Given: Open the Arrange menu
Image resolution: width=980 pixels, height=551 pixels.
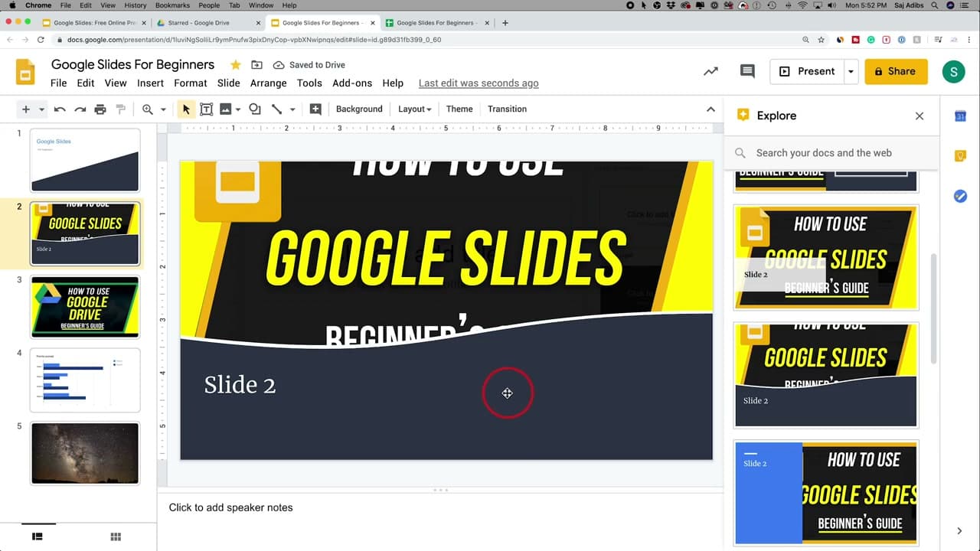Looking at the screenshot, I should pyautogui.click(x=269, y=83).
